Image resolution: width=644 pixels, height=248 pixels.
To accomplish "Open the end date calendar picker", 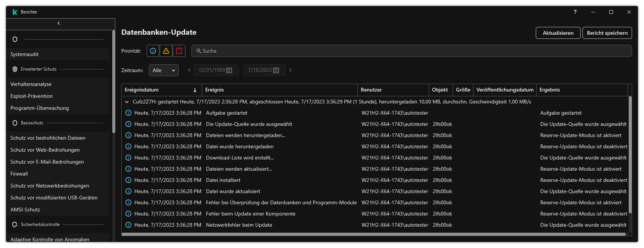I will coord(276,70).
